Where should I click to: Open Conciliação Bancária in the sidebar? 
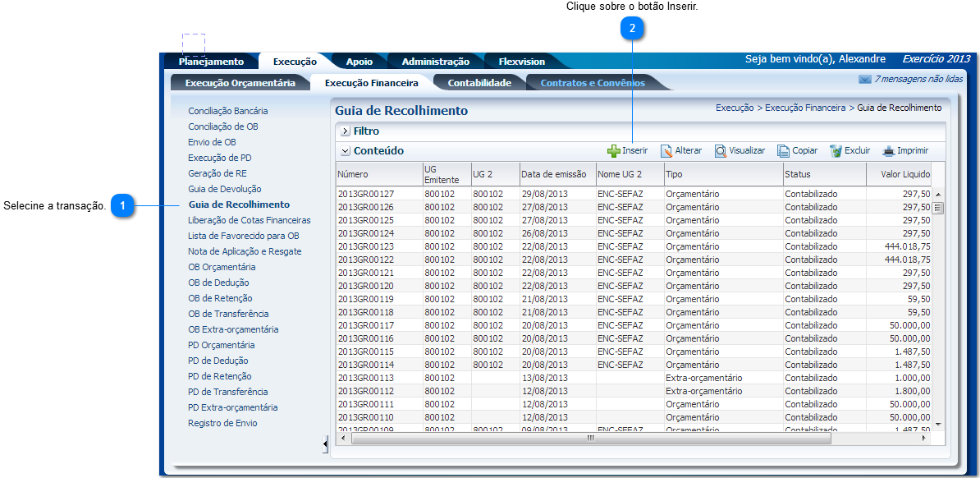227,111
